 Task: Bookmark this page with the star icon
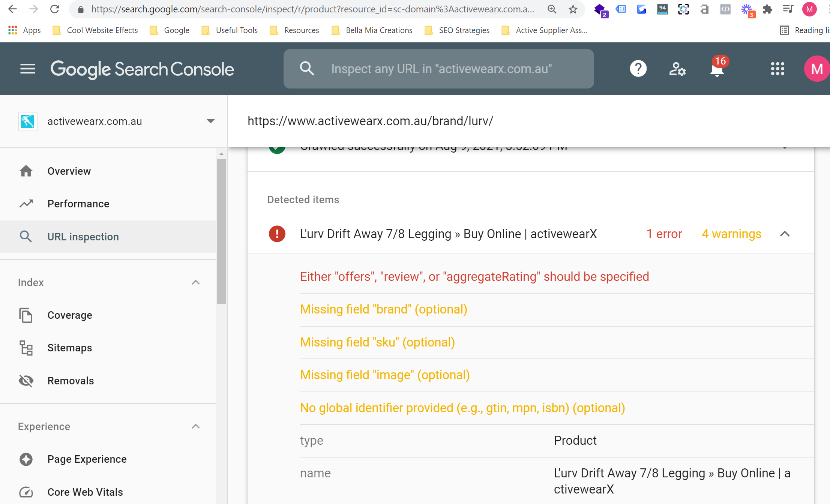coord(573,9)
